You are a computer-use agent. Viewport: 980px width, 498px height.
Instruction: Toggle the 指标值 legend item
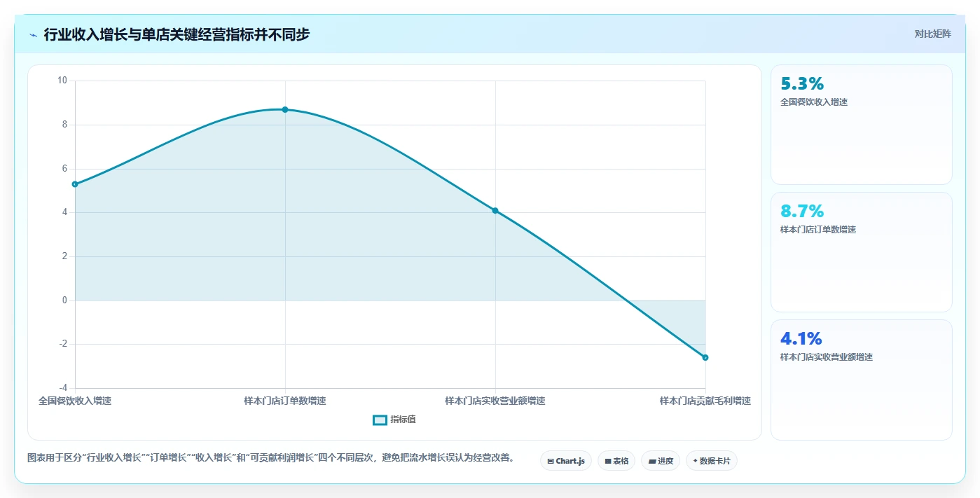click(394, 420)
